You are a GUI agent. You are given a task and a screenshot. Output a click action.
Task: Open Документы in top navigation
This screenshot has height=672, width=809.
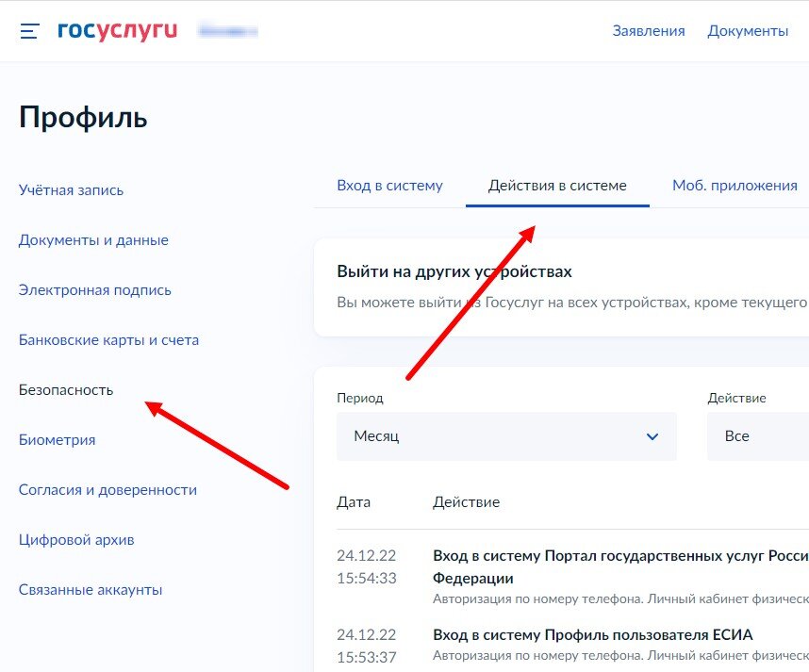(x=748, y=31)
